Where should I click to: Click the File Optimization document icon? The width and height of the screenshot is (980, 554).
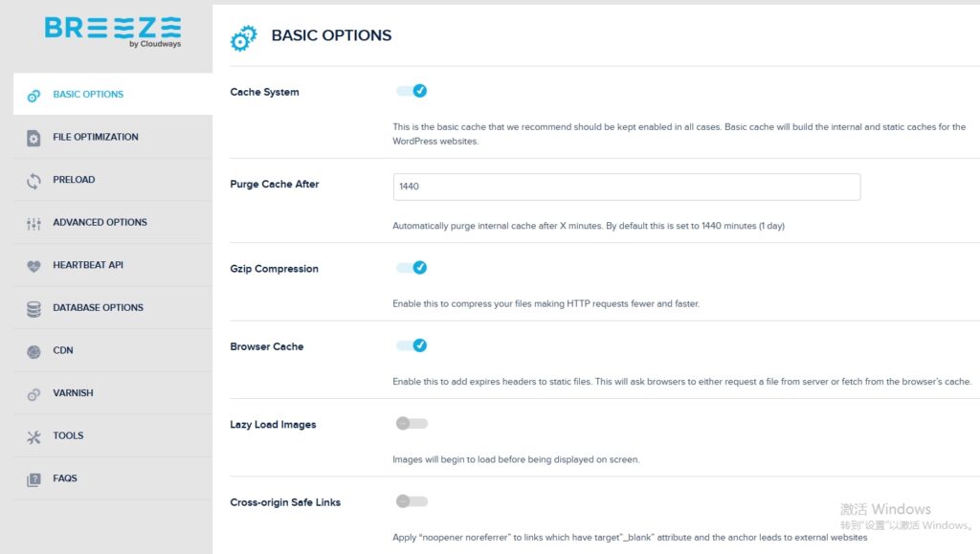33,138
